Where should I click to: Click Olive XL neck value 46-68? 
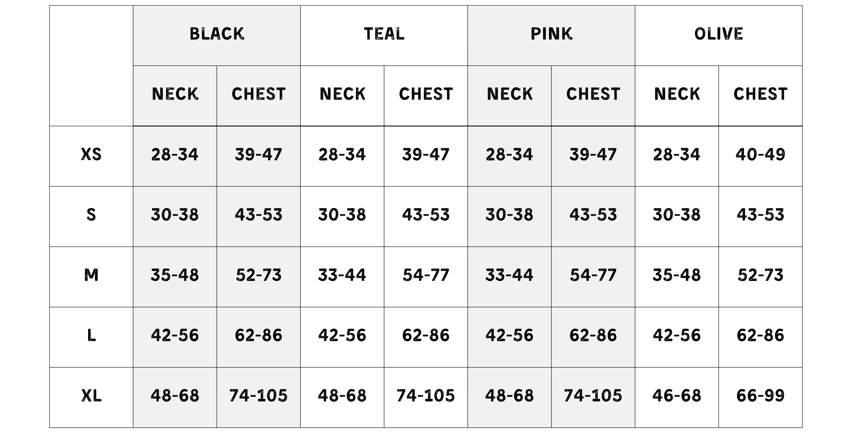(x=677, y=396)
